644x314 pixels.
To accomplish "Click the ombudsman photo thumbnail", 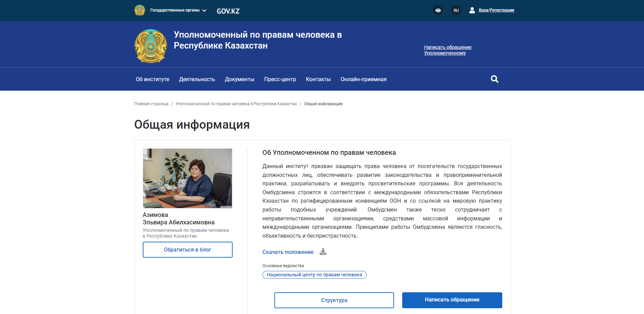I will (188, 178).
